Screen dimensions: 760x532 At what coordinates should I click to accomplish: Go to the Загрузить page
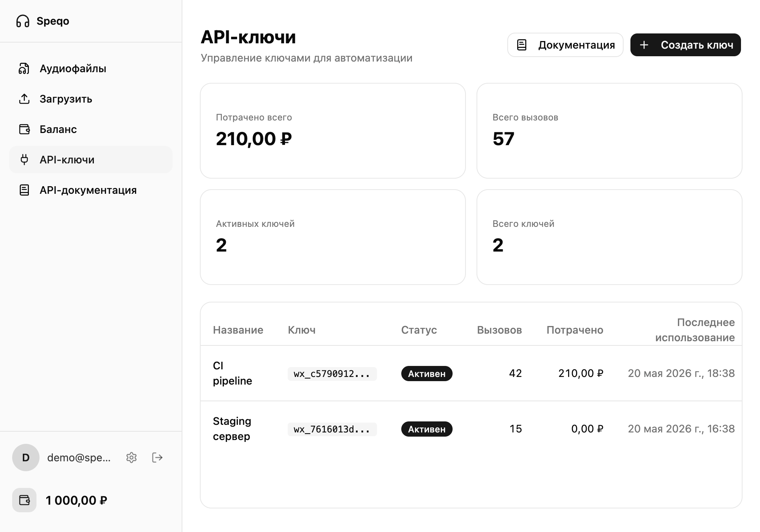[x=91, y=99]
